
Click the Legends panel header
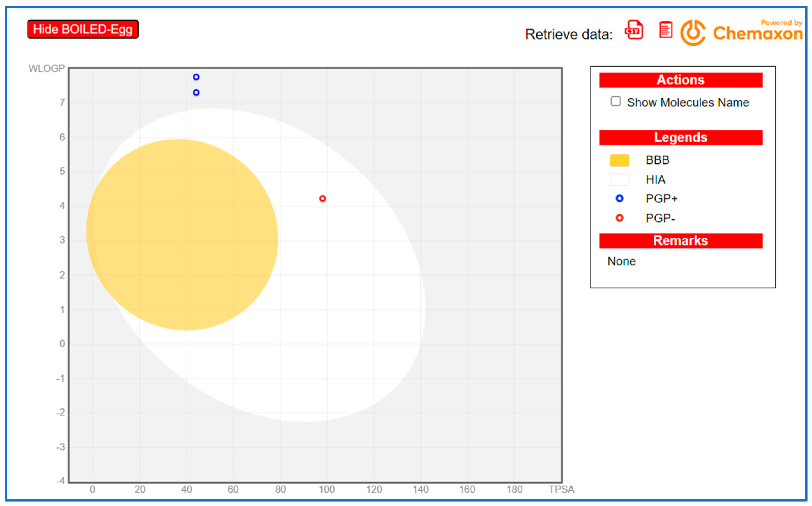(681, 138)
